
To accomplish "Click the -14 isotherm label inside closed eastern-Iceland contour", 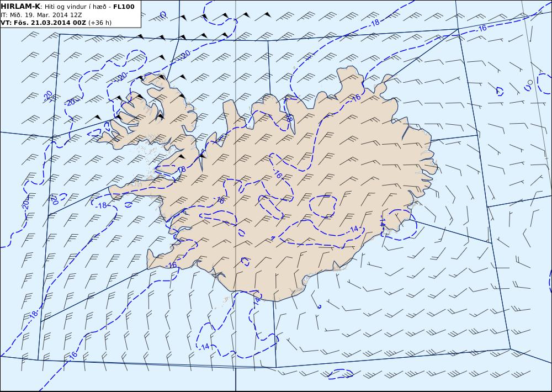I will pos(383,221).
